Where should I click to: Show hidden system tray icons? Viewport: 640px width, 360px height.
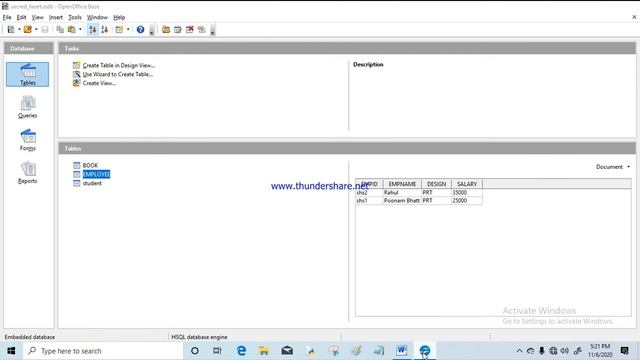[519, 351]
